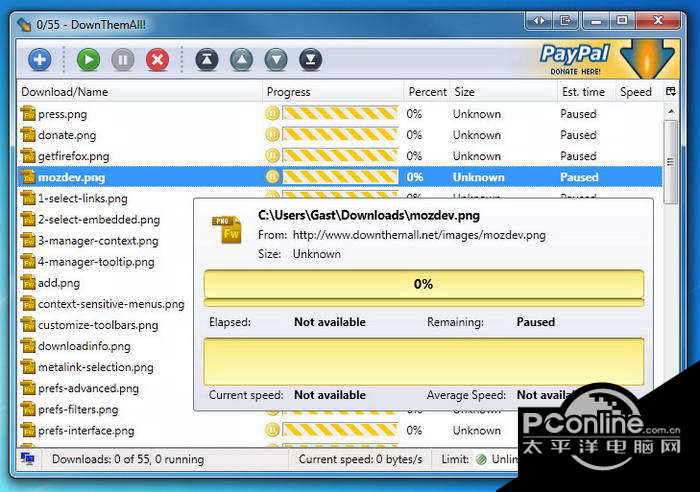Click the press.png striped progress bar
Image resolution: width=700 pixels, height=492 pixels.
[340, 113]
